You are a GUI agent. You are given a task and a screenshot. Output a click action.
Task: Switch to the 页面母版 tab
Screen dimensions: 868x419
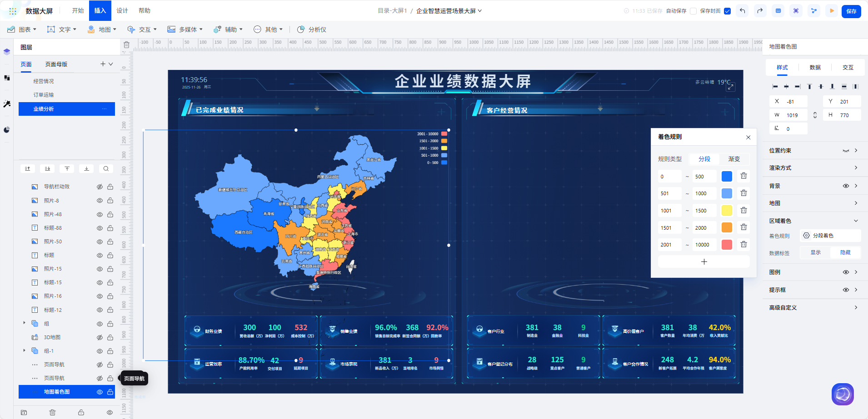[x=56, y=64]
